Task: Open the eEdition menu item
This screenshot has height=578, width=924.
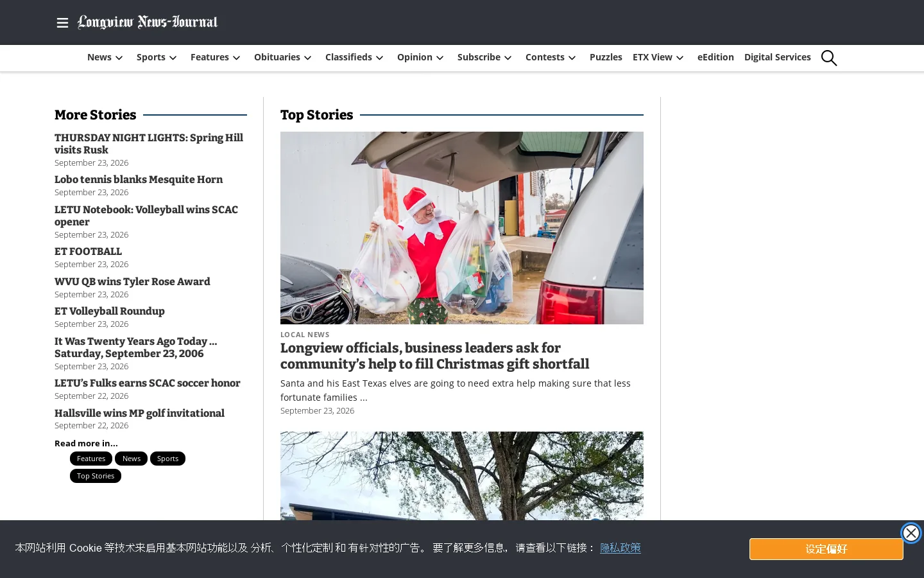Action: (x=715, y=57)
